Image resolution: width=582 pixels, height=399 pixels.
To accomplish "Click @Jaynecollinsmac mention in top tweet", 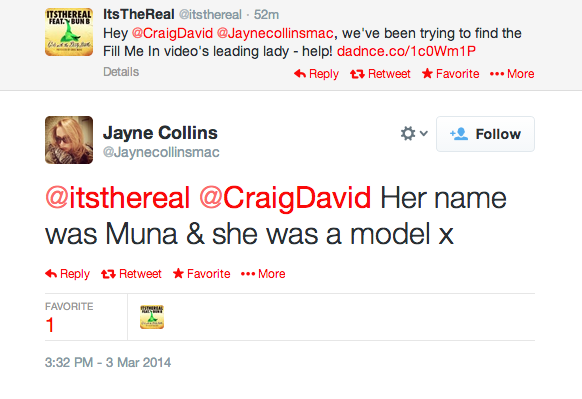I will 275,33.
